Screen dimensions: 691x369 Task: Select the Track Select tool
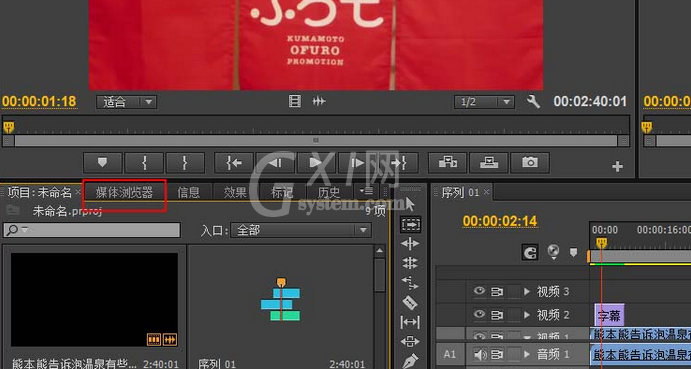coord(410,224)
